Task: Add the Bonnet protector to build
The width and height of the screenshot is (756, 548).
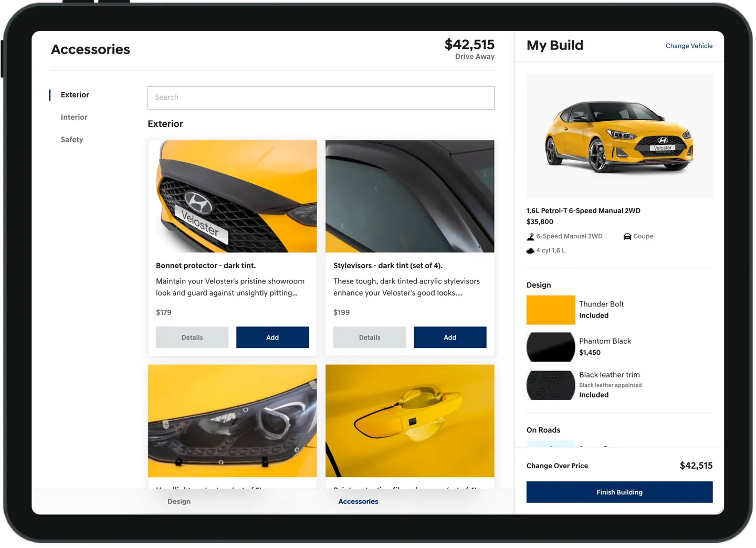Action: tap(272, 338)
